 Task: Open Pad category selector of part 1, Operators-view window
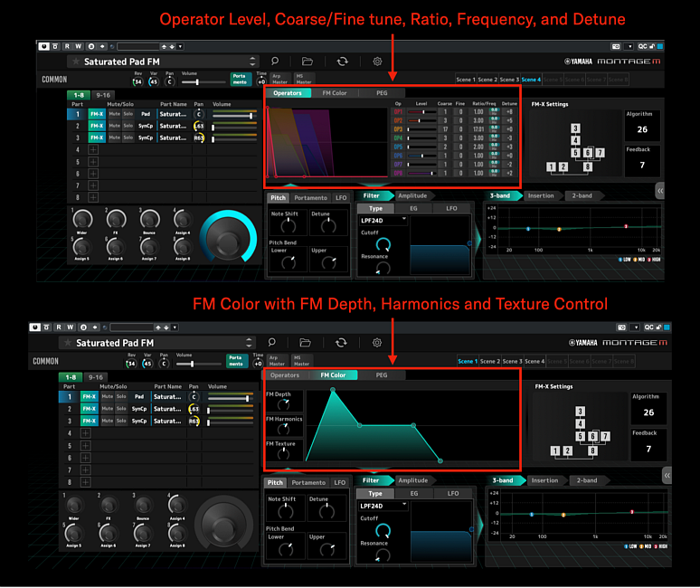146,114
